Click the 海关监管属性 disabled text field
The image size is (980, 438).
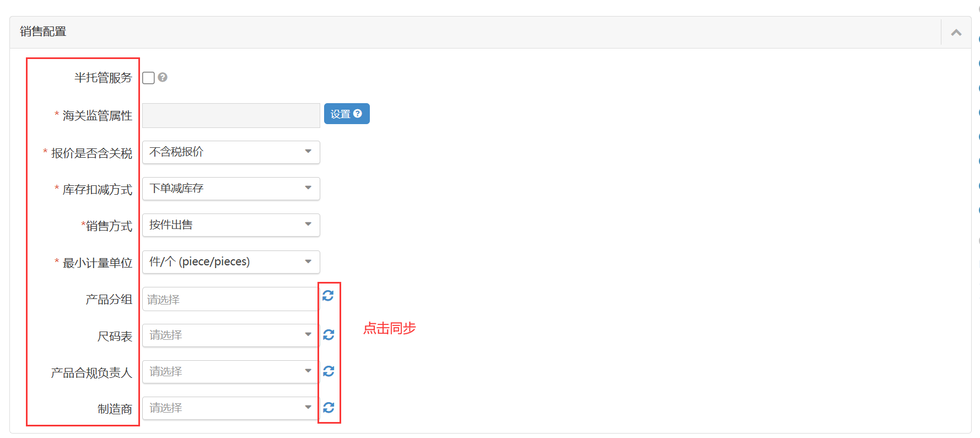click(231, 115)
